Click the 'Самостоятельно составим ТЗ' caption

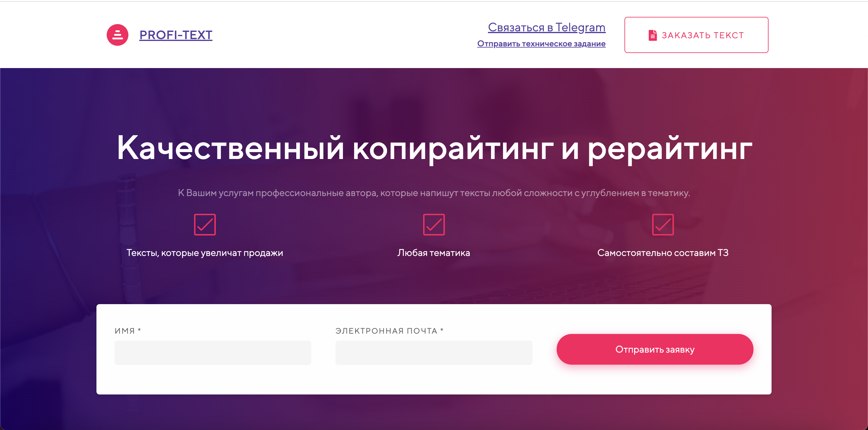tap(663, 253)
